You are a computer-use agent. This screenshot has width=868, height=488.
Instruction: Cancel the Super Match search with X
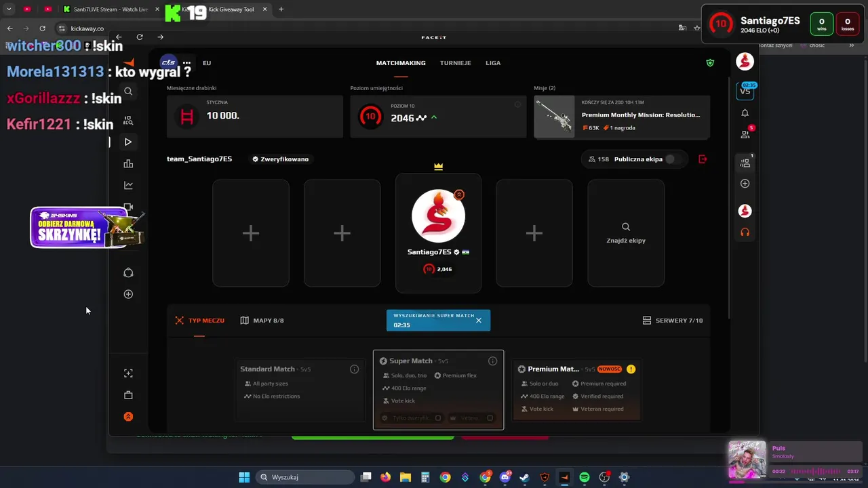(479, 321)
